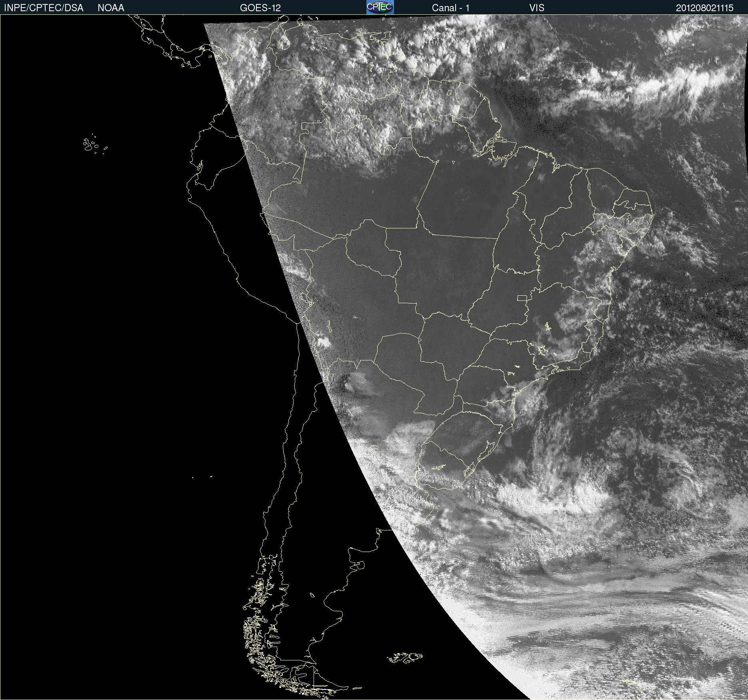Click the INPE/CPTEC/DSA header text
The height and width of the screenshot is (700, 748).
44,8
